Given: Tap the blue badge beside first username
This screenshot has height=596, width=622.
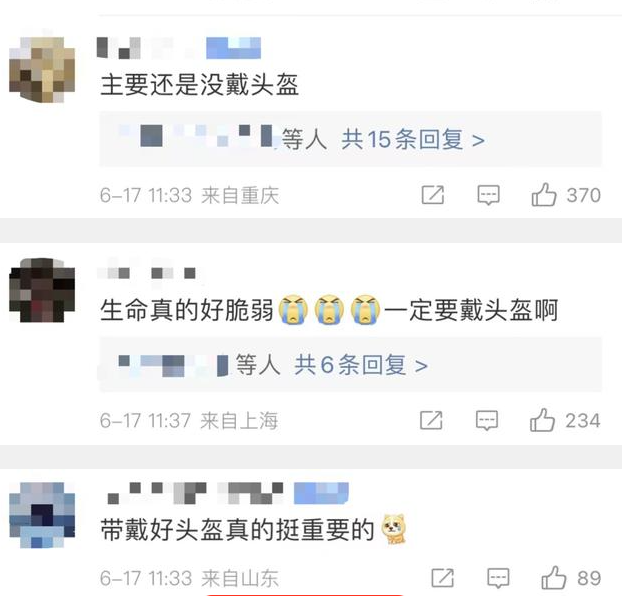Looking at the screenshot, I should [x=233, y=48].
